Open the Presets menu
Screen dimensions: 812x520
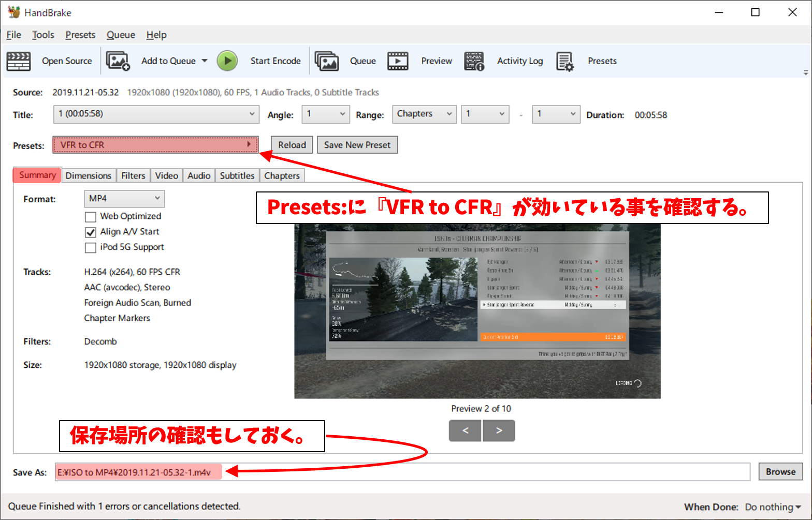pos(80,35)
